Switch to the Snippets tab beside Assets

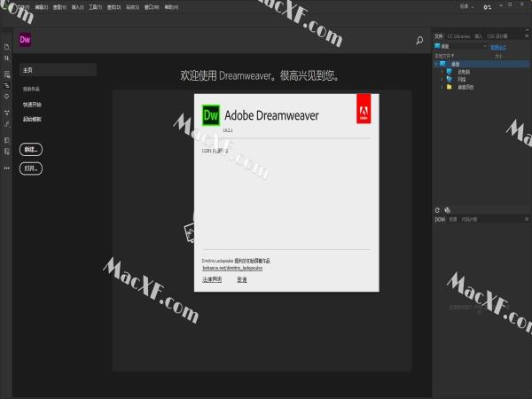pos(469,220)
